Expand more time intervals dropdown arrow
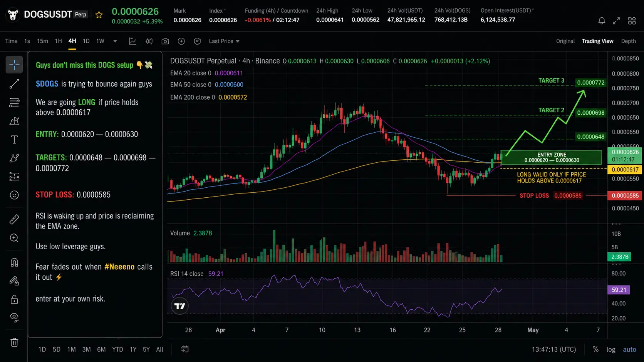 (115, 41)
